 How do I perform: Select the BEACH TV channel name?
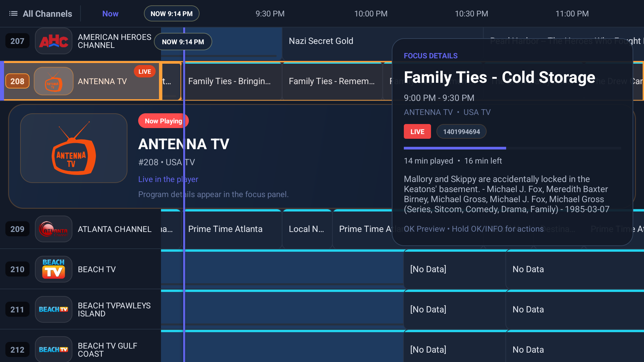pos(97,269)
